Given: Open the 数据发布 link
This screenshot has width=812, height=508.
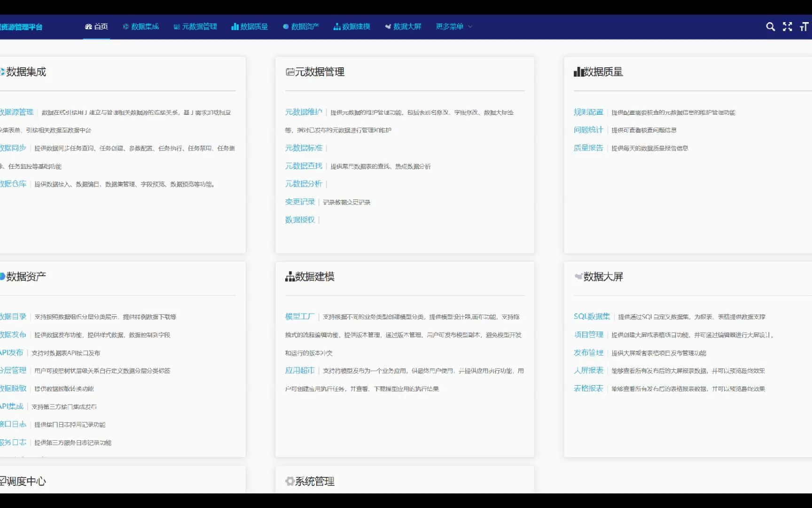Looking at the screenshot, I should click(x=13, y=334).
